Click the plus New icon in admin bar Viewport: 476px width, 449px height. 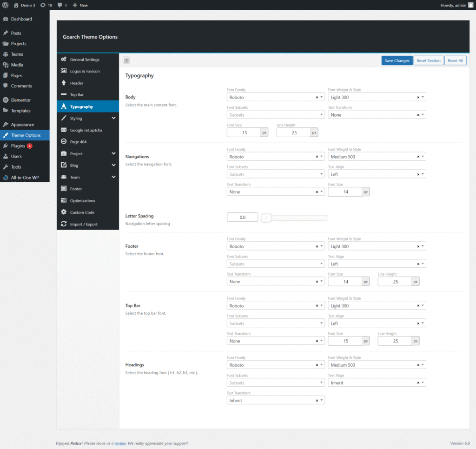[75, 5]
